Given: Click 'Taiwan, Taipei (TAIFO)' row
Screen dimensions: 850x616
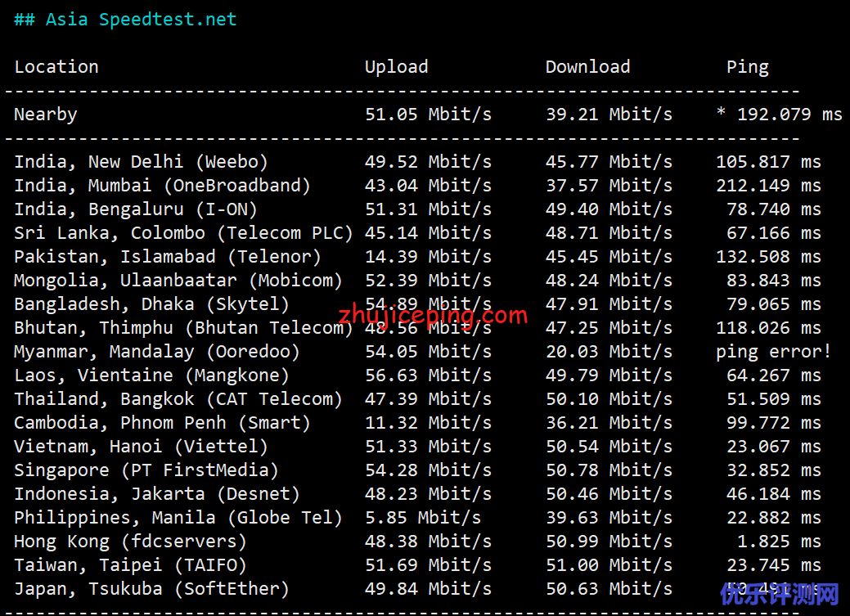Looking at the screenshot, I should coord(417,565).
